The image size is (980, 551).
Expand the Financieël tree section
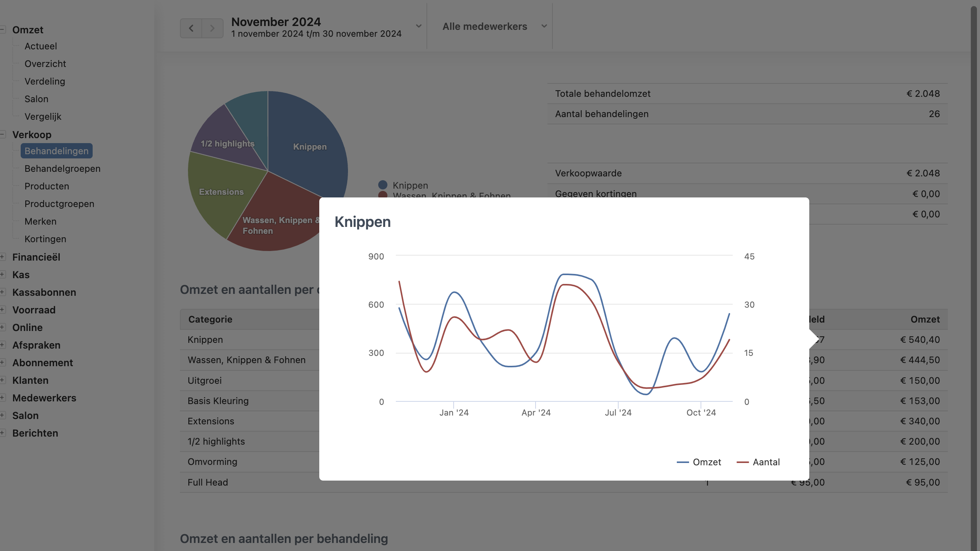click(x=3, y=257)
